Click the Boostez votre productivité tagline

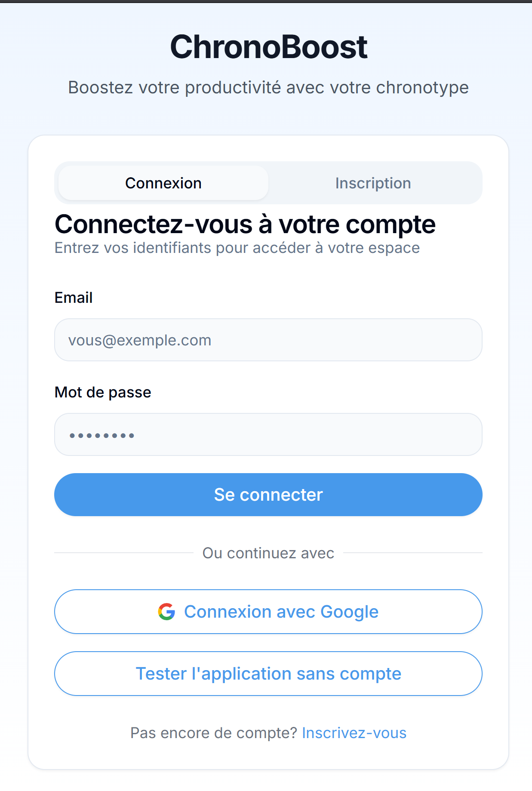tap(268, 88)
